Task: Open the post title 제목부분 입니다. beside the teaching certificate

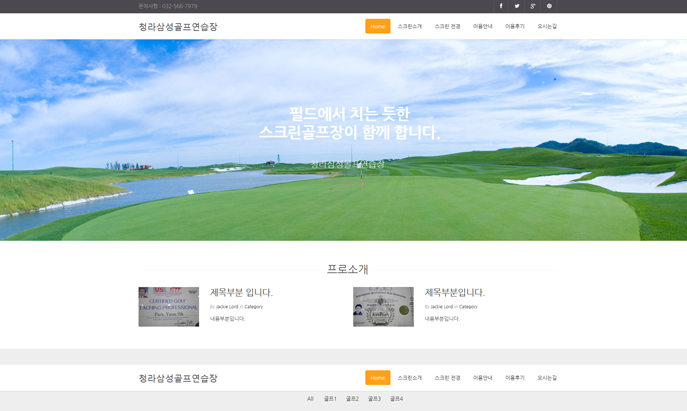Action: pos(241,293)
